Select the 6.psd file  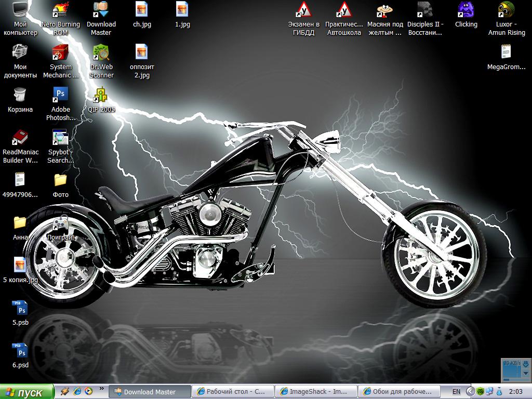pos(20,351)
